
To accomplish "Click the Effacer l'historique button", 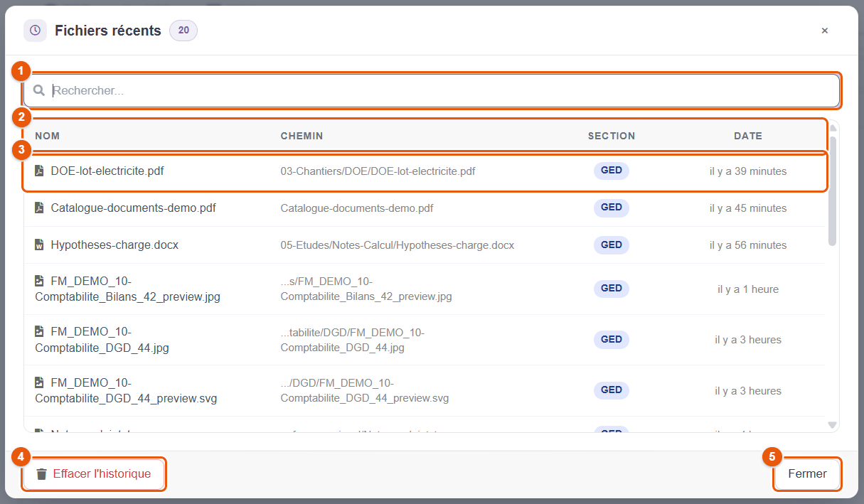I will click(94, 474).
